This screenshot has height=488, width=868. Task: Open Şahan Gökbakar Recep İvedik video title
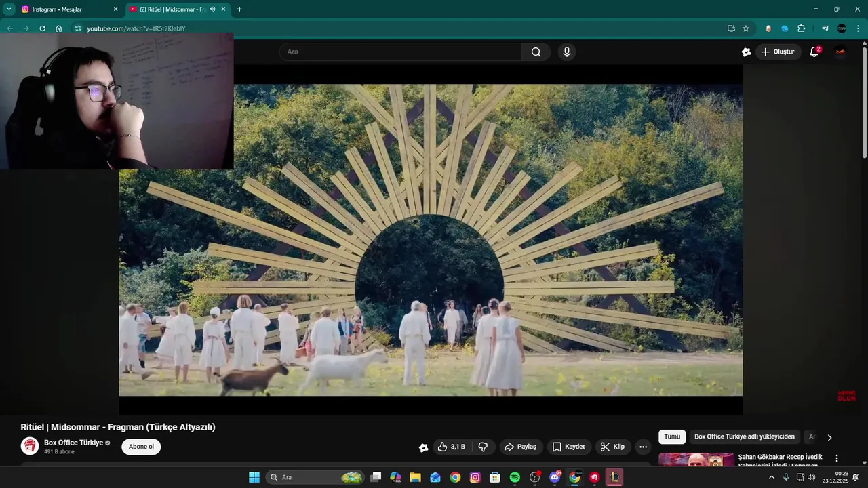click(x=780, y=461)
